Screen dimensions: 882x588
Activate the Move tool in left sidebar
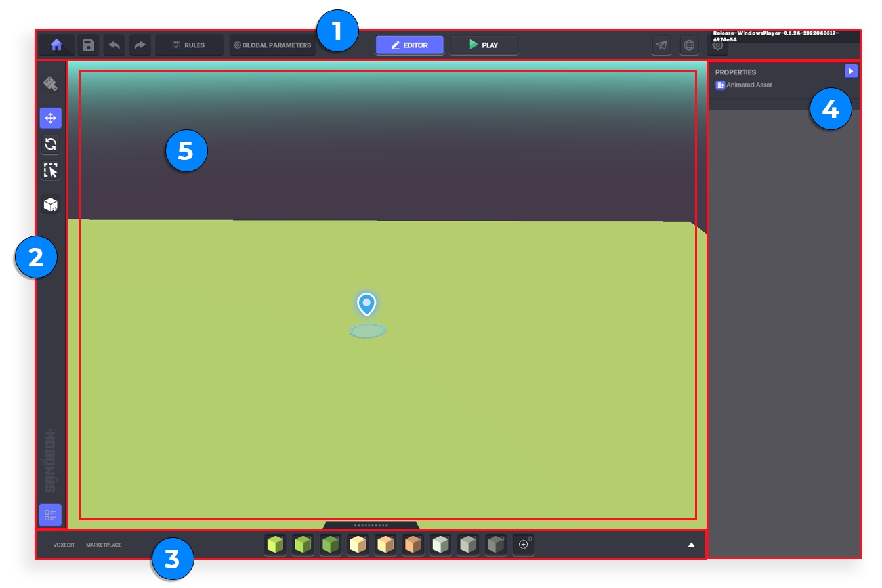pos(51,118)
